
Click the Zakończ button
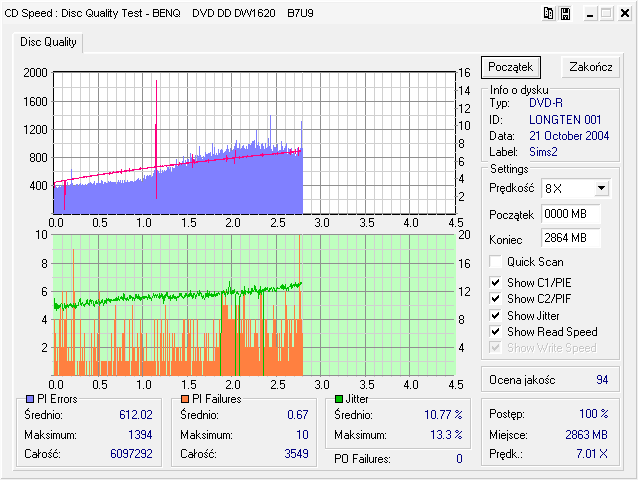(x=590, y=67)
